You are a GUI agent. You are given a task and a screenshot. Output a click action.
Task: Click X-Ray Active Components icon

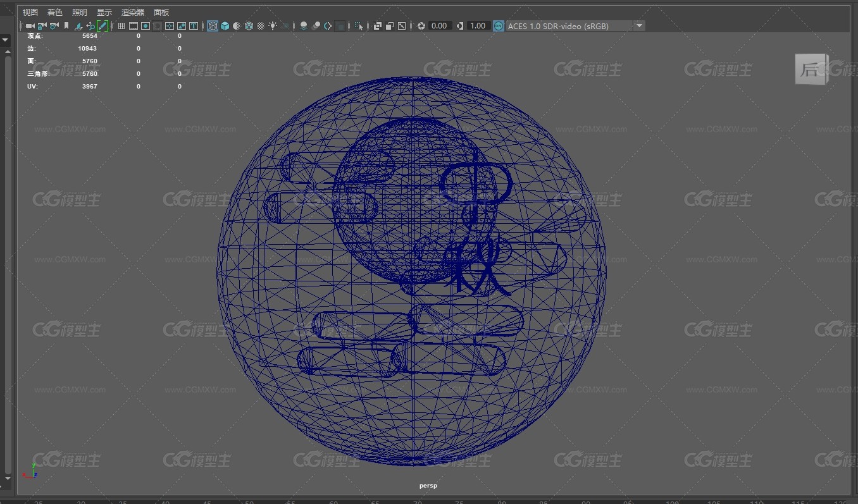(390, 26)
